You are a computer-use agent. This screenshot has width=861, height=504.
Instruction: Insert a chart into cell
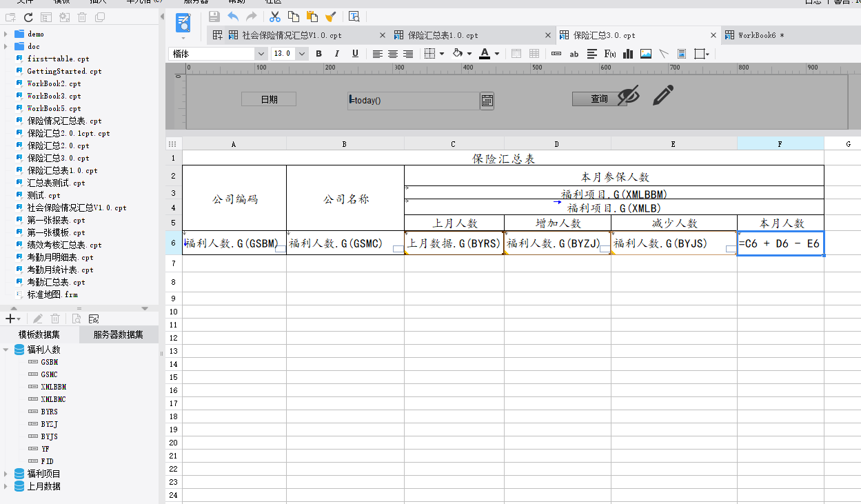tap(628, 54)
